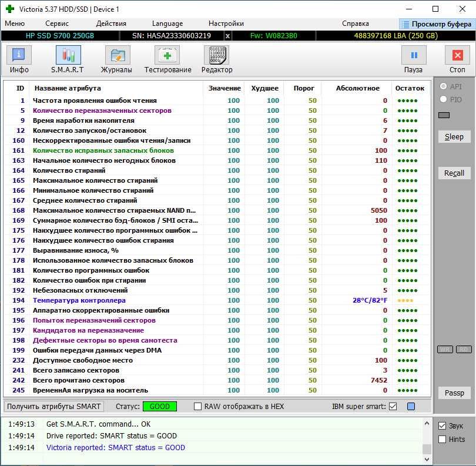The height and width of the screenshot is (466, 476).
Task: Select the S.M.A.R.T toolbar icon
Action: pyautogui.click(x=68, y=55)
